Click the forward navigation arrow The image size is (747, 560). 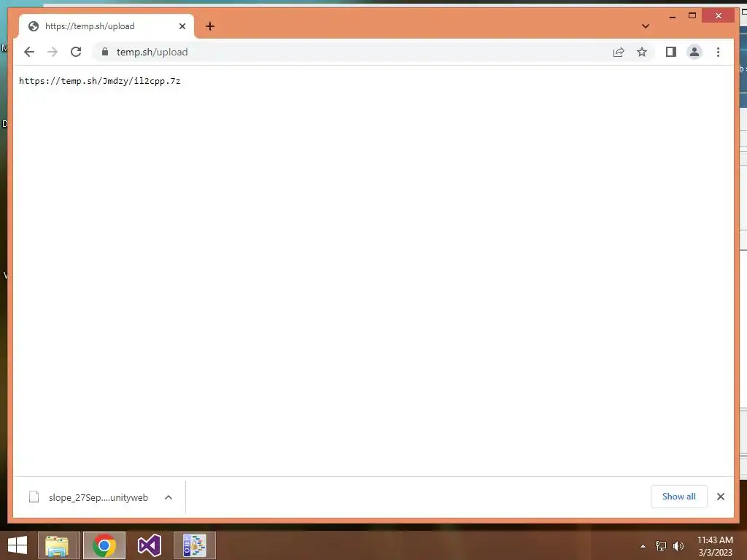(x=53, y=52)
